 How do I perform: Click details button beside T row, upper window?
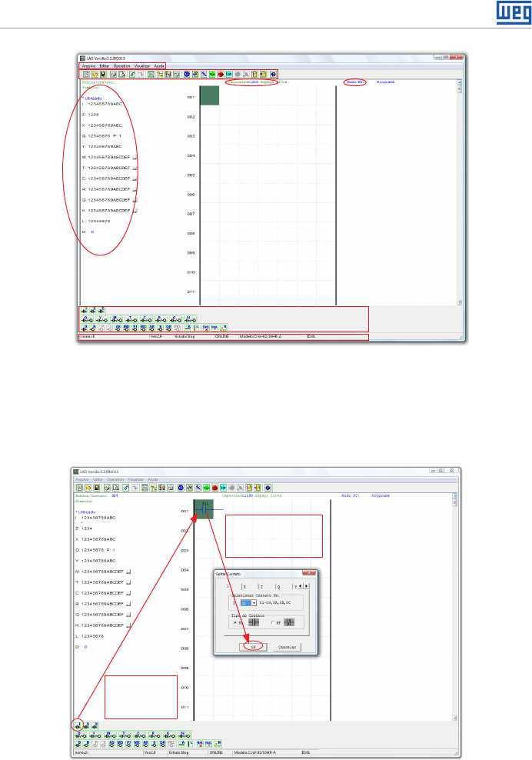(x=135, y=168)
